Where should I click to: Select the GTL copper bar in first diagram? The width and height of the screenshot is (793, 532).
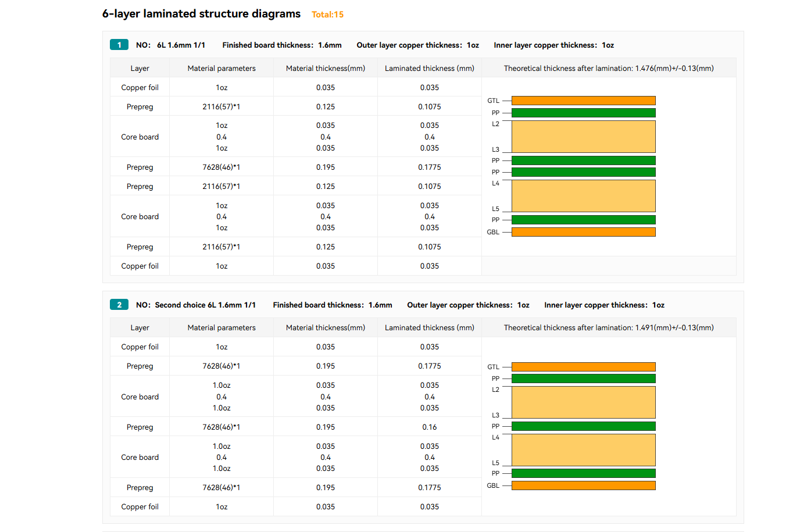[583, 101]
